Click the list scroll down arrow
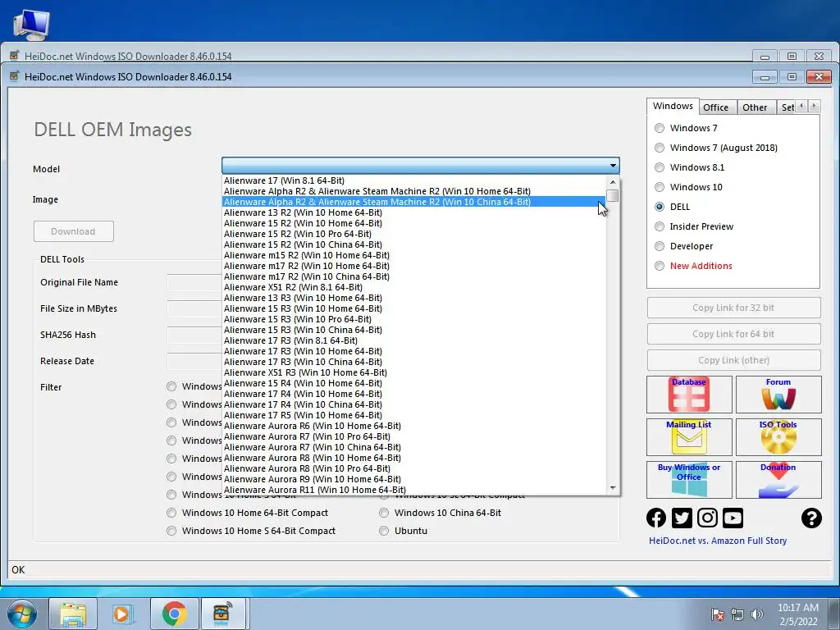Screen dimensions: 840x630 click(x=613, y=488)
